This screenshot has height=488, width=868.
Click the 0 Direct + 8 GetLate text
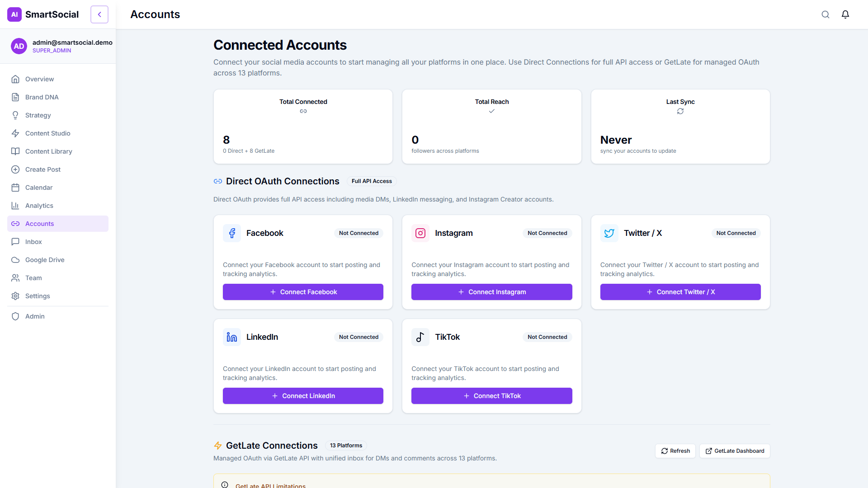tap(249, 151)
